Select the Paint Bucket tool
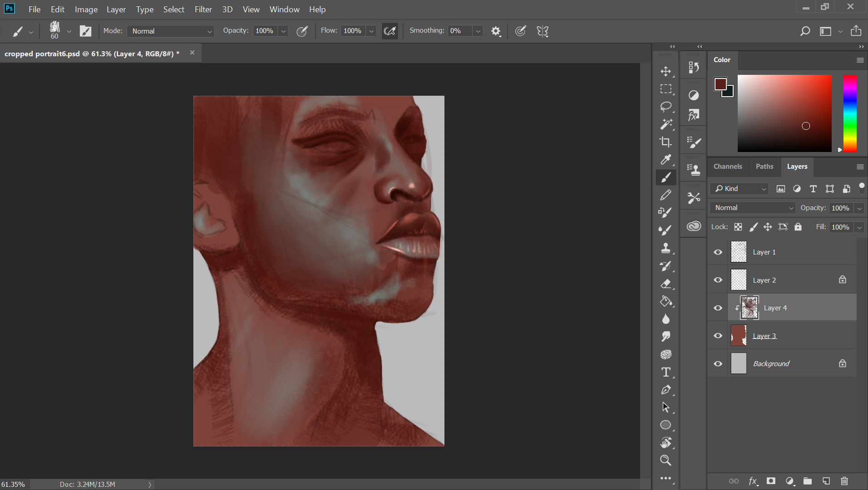Image resolution: width=868 pixels, height=490 pixels. 666,301
